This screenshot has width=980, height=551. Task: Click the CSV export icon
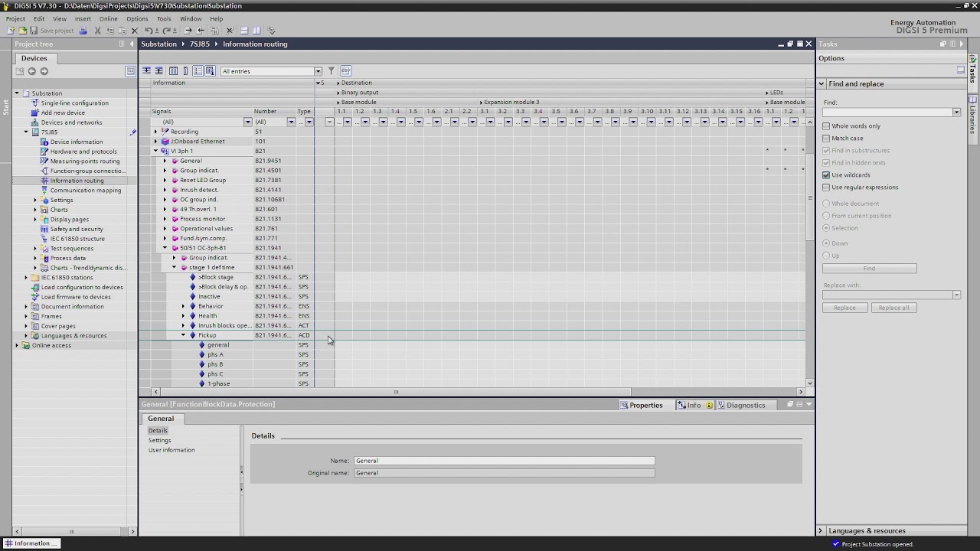tap(345, 71)
